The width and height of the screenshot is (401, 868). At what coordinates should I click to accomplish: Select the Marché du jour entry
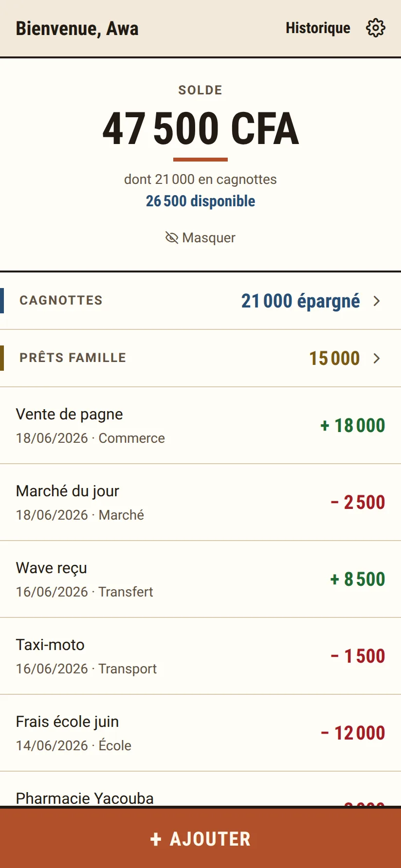pyautogui.click(x=200, y=503)
